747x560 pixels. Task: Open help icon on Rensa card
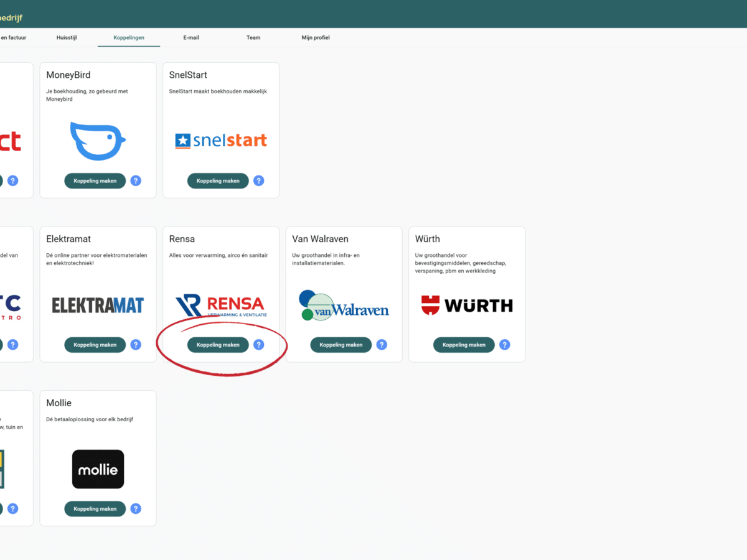(259, 345)
